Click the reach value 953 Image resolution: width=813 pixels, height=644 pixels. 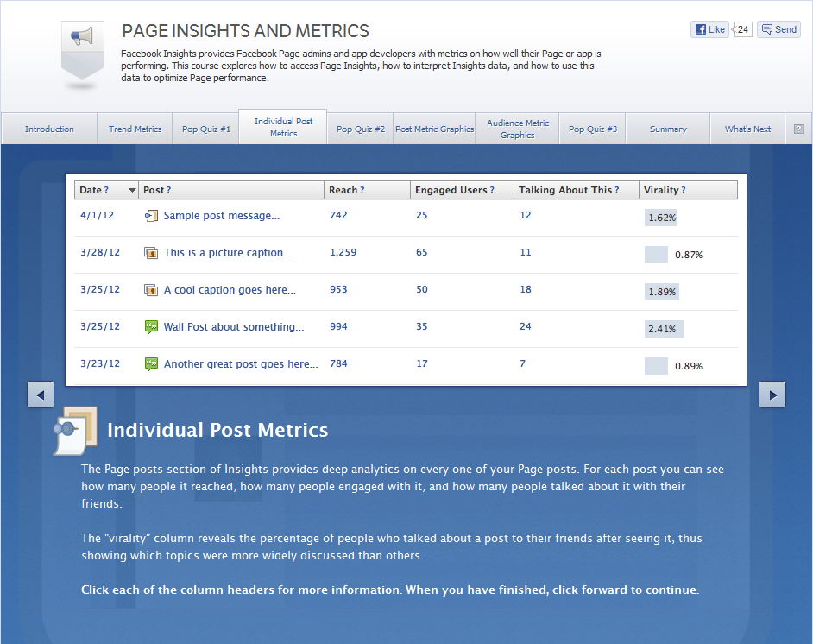coord(338,289)
